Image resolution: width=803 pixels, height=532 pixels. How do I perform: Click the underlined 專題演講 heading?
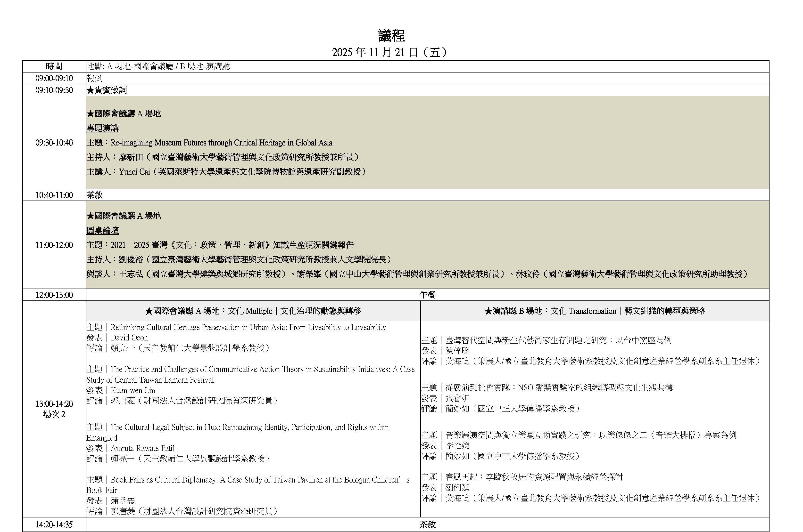103,128
